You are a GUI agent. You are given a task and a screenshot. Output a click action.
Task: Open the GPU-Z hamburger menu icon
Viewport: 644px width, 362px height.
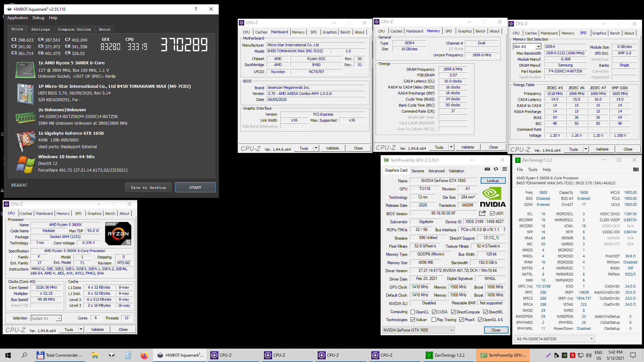tap(504, 169)
